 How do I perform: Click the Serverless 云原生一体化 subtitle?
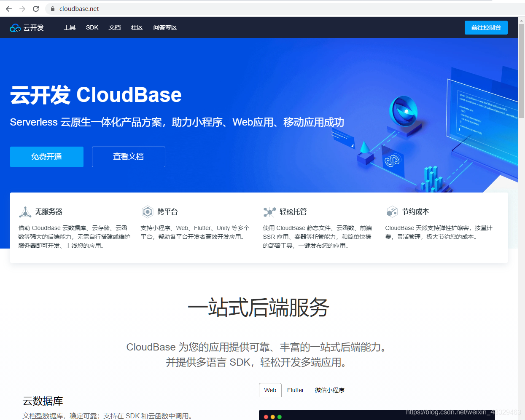coord(177,122)
